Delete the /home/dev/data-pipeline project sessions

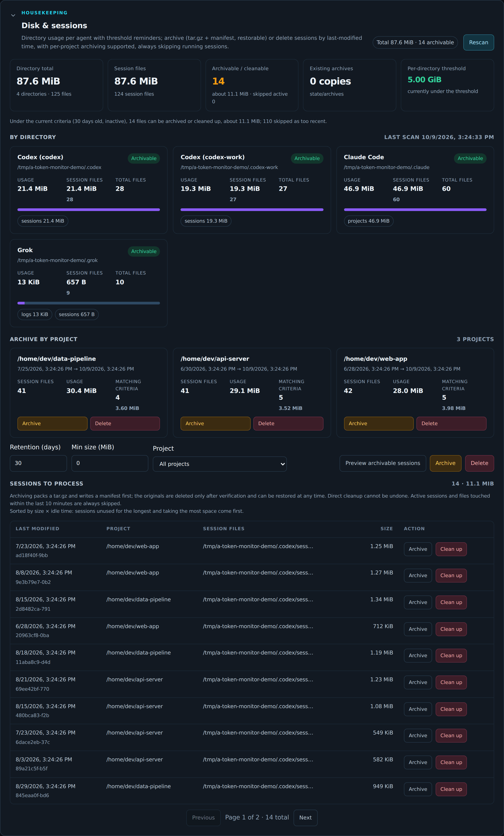[125, 423]
